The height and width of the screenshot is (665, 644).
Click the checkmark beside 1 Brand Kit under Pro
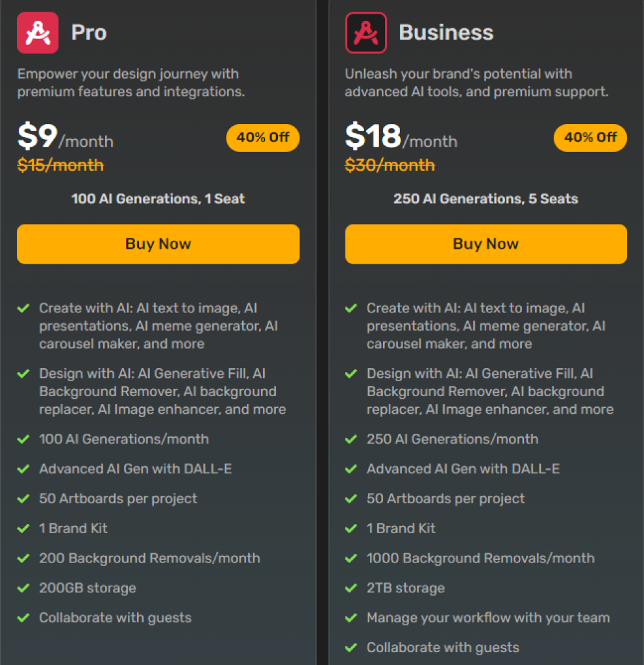[25, 528]
